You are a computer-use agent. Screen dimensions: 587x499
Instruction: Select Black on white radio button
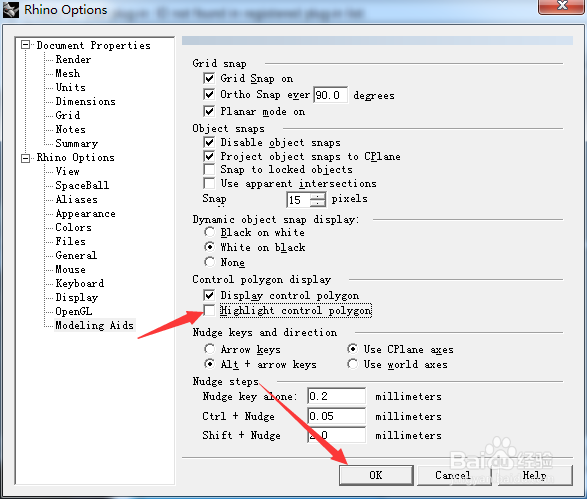pyautogui.click(x=210, y=232)
